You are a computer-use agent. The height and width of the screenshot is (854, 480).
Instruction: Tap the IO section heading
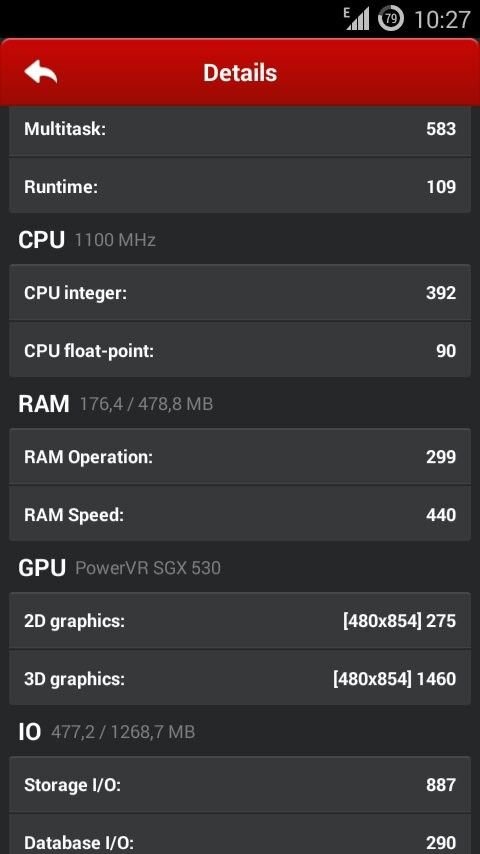[29, 732]
